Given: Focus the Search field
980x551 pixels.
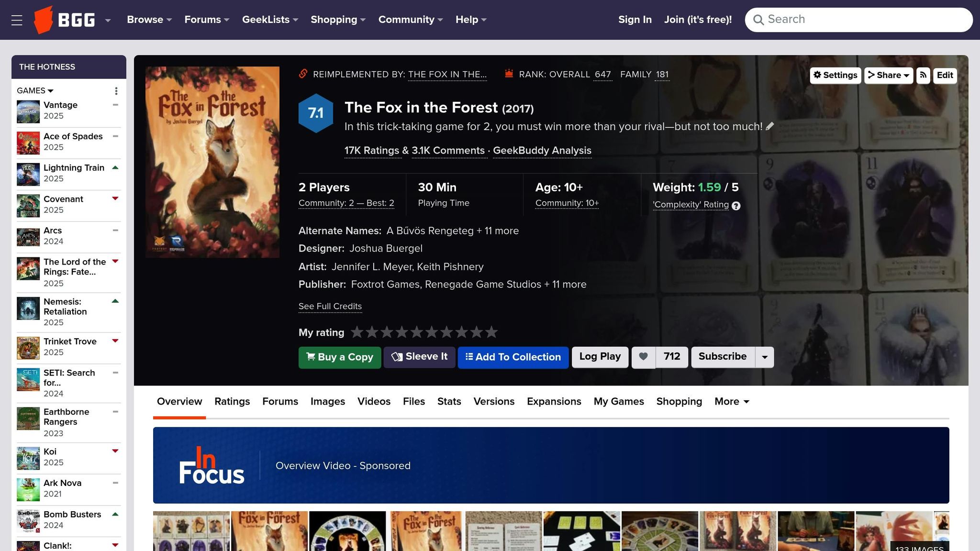Looking at the screenshot, I should coord(858,20).
